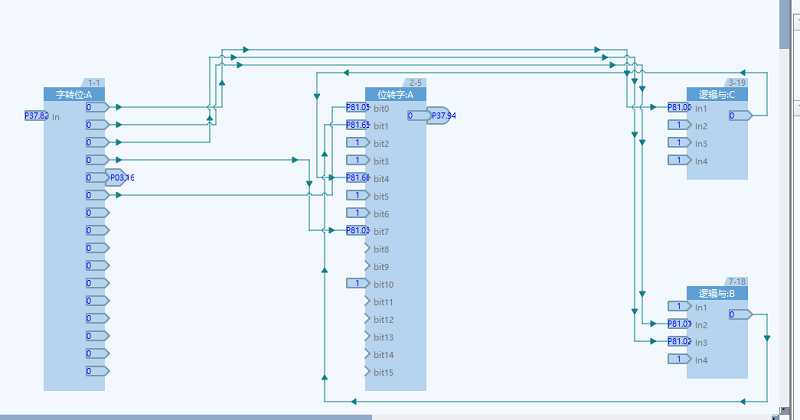Click the P03.16 output pin tag

[x=120, y=178]
